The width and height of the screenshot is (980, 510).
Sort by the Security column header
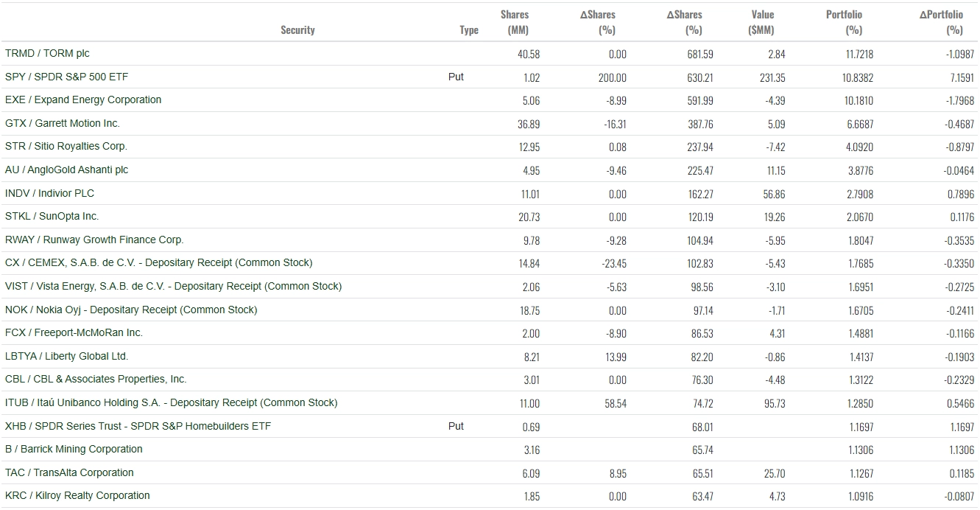[x=297, y=30]
